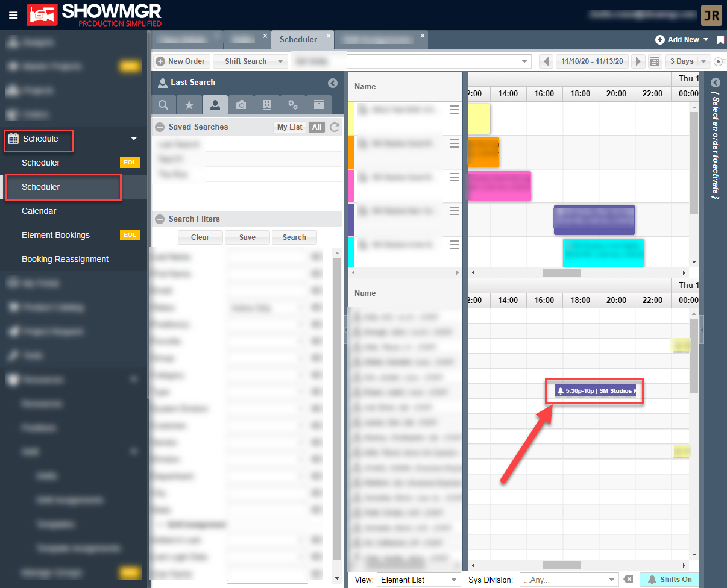This screenshot has height=588, width=727.
Task: Click the All toggle in Saved Searches
Action: 316,127
